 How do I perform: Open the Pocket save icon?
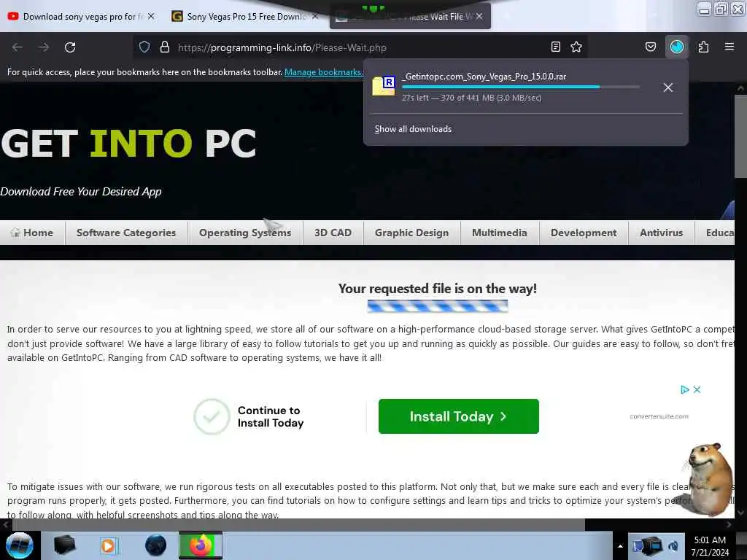tap(651, 47)
